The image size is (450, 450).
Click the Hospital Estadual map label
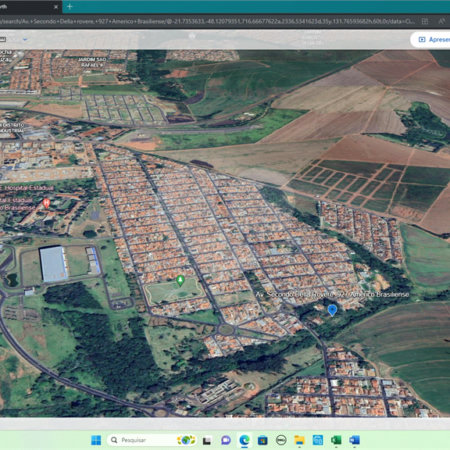pyautogui.click(x=27, y=188)
